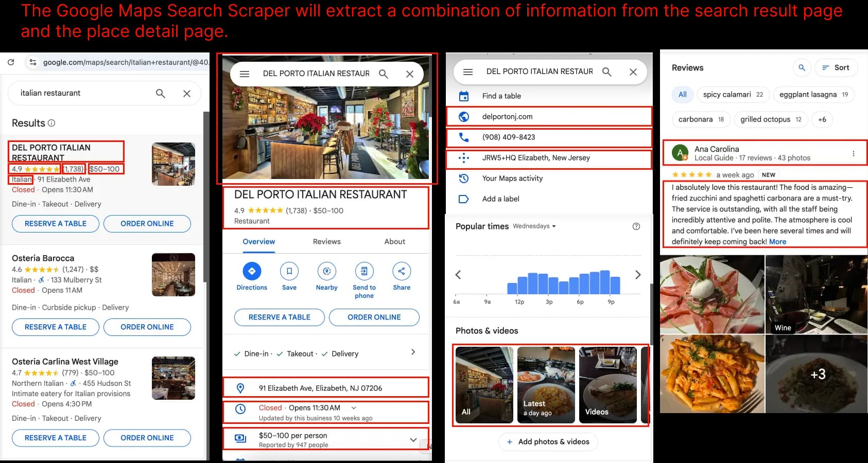868x463 pixels.
Task: Filter reviews by carbonara chip
Action: point(701,119)
